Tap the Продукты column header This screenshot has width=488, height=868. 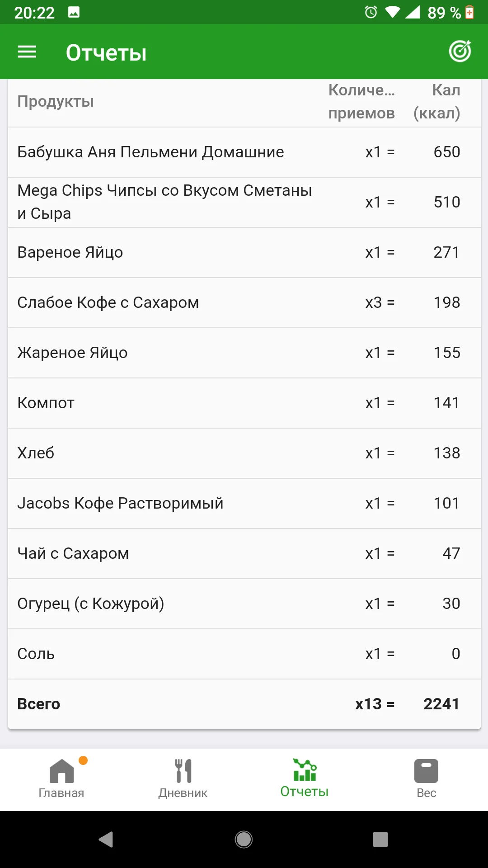(56, 102)
